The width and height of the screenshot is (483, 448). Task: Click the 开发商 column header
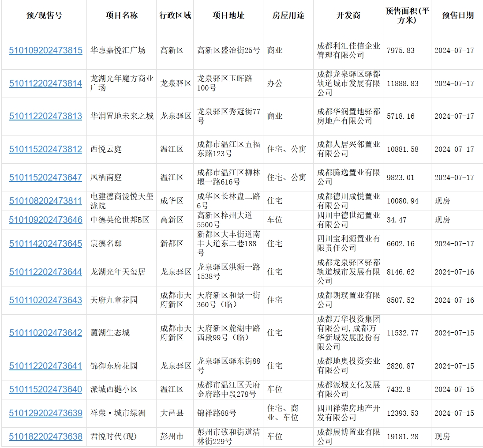pos(348,15)
